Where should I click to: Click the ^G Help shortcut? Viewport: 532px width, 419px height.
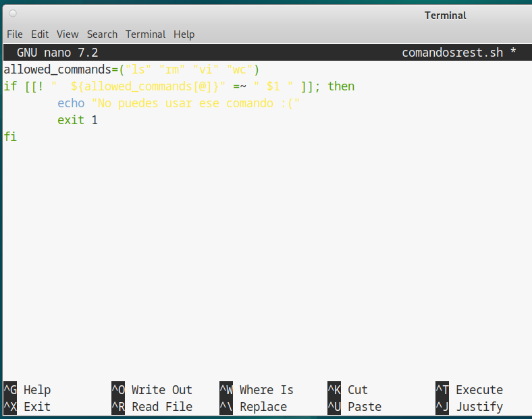(x=27, y=390)
